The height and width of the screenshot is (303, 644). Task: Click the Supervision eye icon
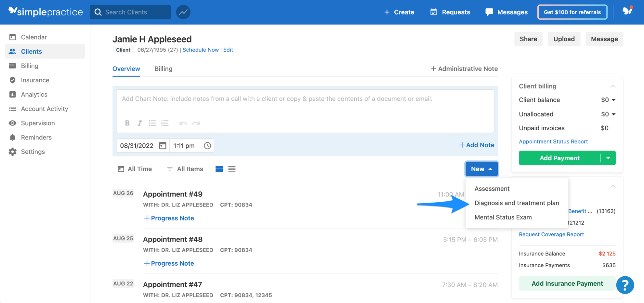[x=12, y=123]
